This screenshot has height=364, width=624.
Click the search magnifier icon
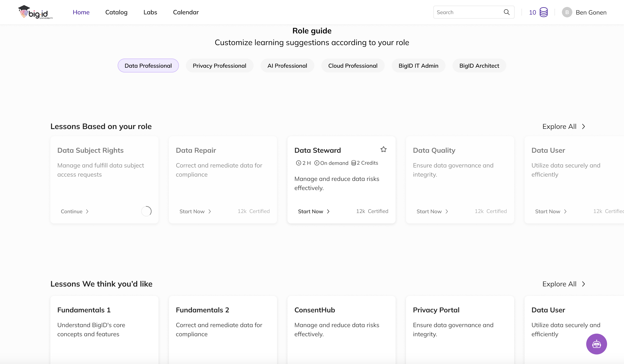(506, 12)
